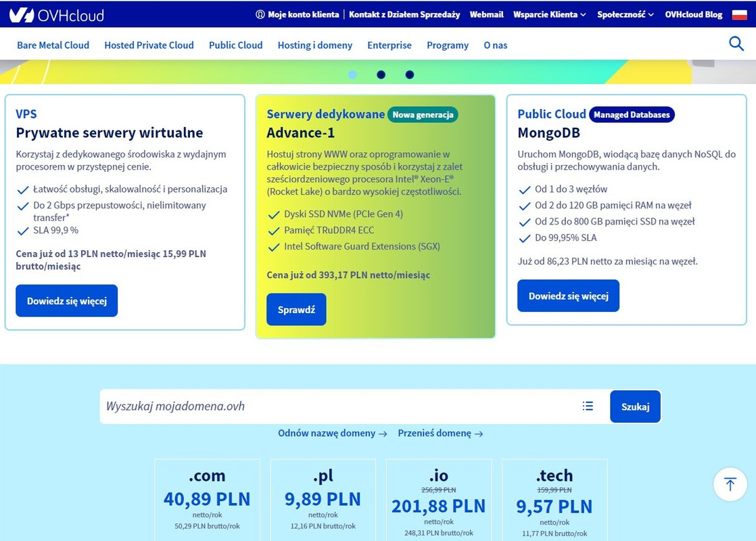This screenshot has width=756, height=541.
Task: Click Managed Databases badge
Action: [632, 115]
